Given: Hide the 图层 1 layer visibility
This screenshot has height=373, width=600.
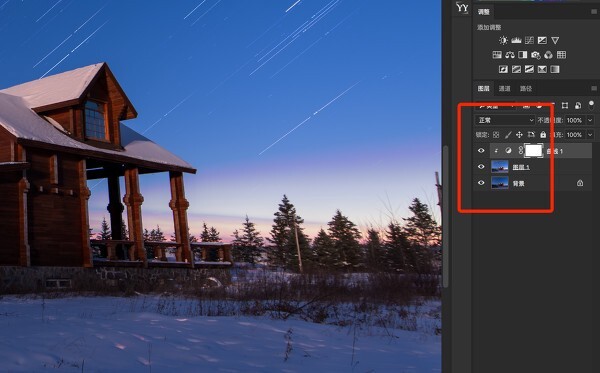Looking at the screenshot, I should click(x=481, y=167).
